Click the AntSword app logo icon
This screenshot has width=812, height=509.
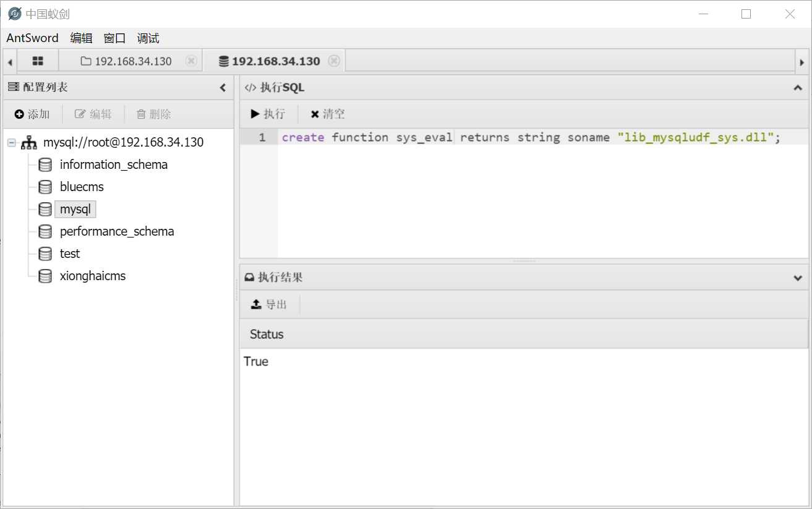coord(14,14)
